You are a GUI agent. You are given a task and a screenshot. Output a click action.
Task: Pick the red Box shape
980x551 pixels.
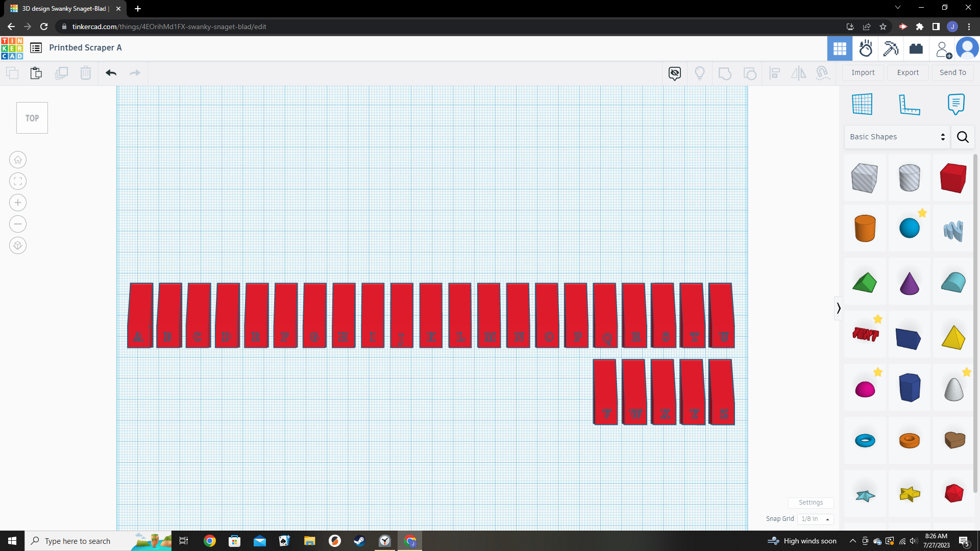953,178
